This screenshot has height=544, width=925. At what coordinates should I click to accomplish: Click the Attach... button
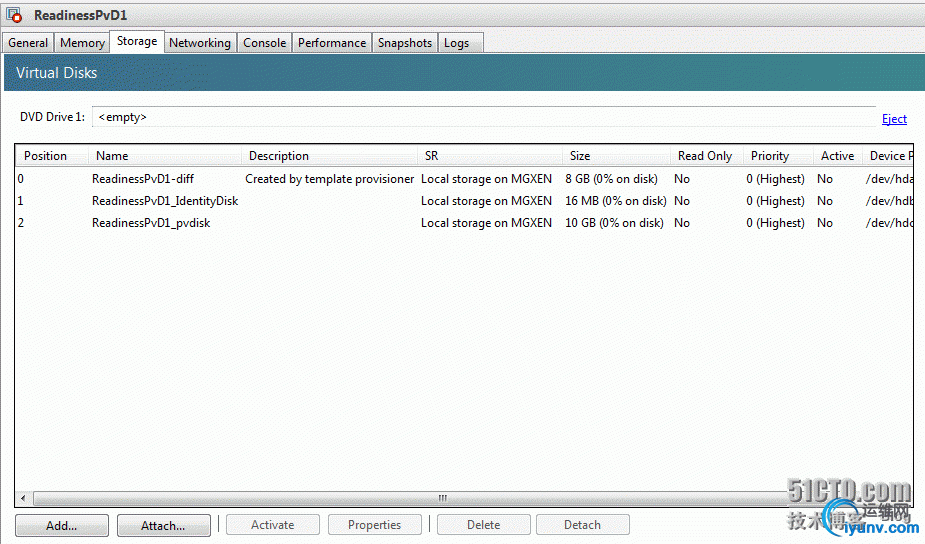pyautogui.click(x=163, y=525)
